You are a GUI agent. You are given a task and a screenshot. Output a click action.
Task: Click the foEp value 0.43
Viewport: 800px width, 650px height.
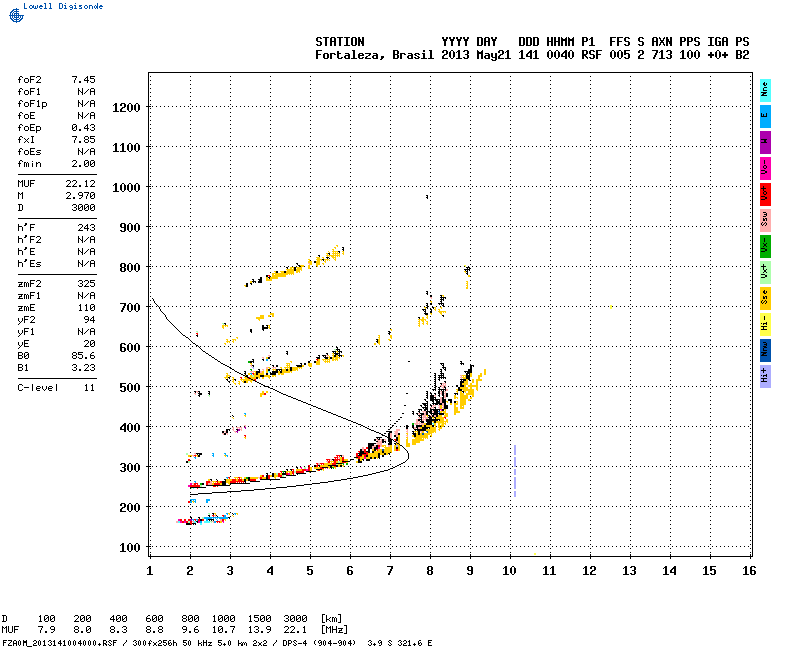[x=83, y=128]
